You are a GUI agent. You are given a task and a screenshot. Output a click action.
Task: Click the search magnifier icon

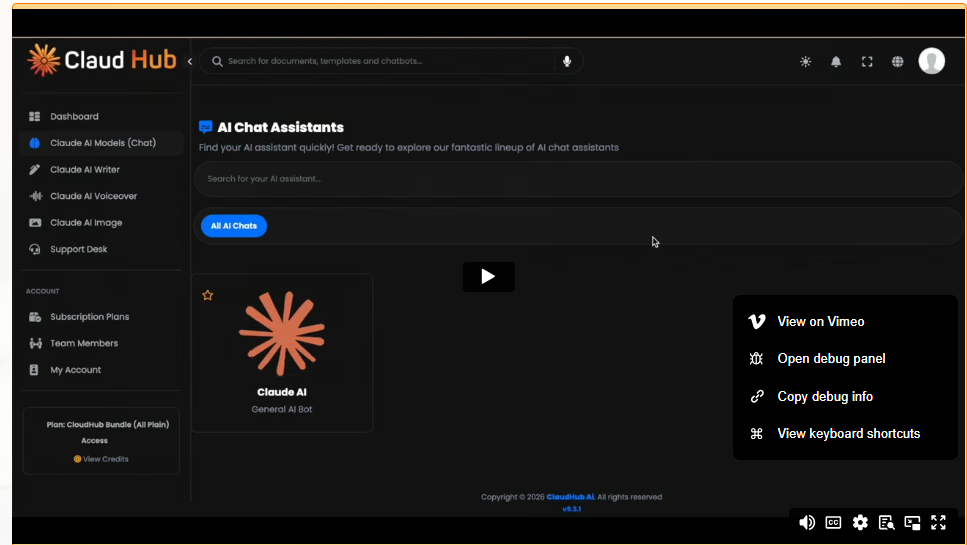click(x=217, y=61)
